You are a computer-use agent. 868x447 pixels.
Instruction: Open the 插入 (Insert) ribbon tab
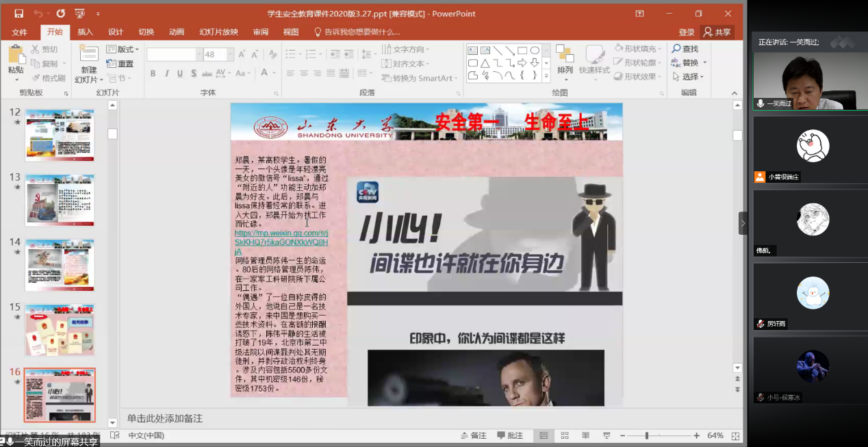[85, 32]
